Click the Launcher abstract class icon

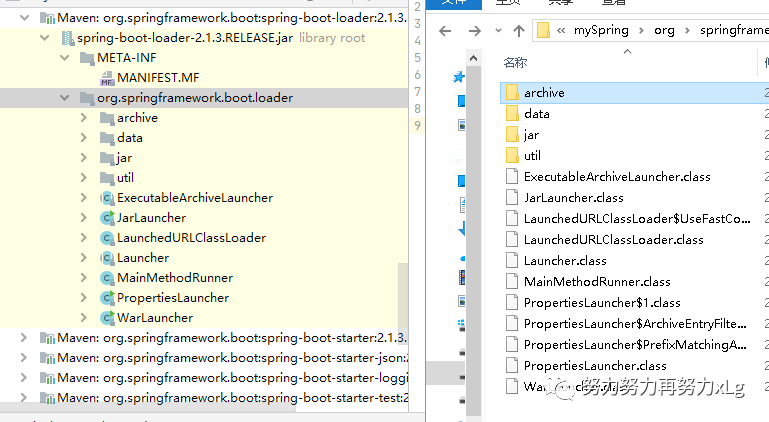point(107,258)
